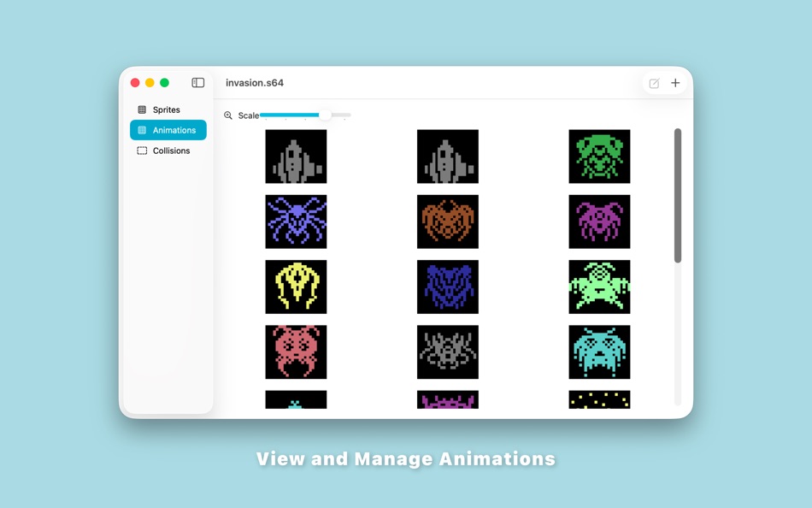Select the yellow dotted starfield animation
812x508 pixels.
[x=600, y=399]
